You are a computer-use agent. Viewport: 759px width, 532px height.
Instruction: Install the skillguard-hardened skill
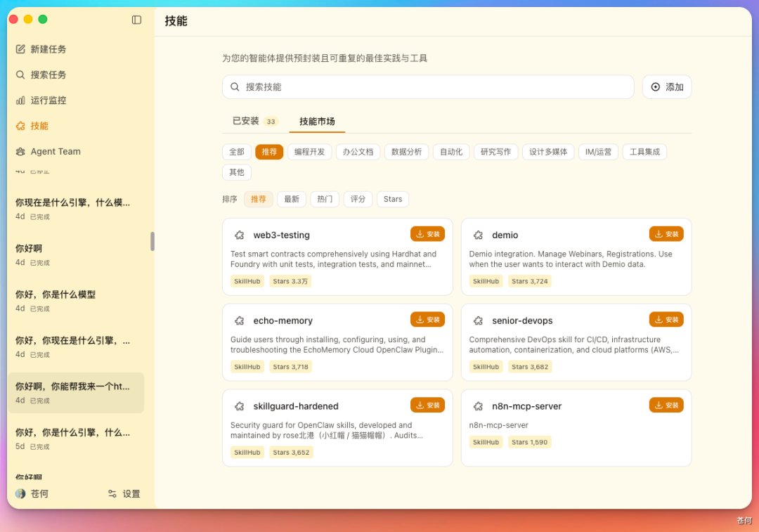(x=427, y=406)
